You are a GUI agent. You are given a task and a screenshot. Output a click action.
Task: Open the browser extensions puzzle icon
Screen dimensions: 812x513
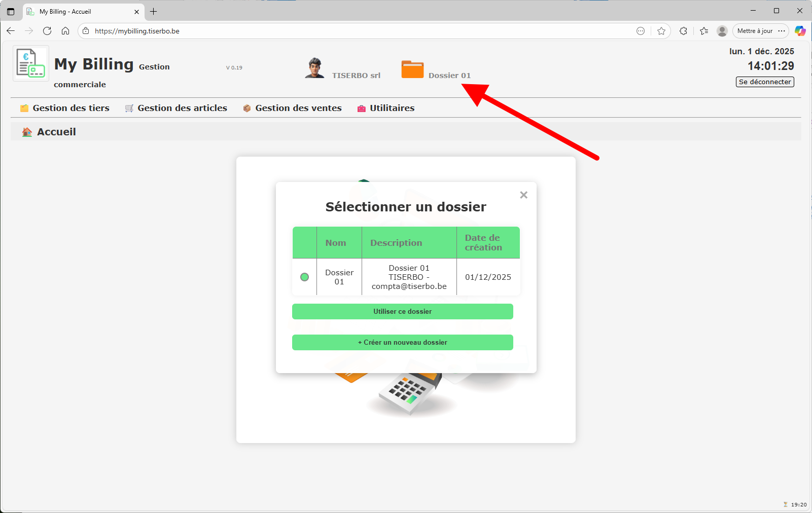(683, 31)
